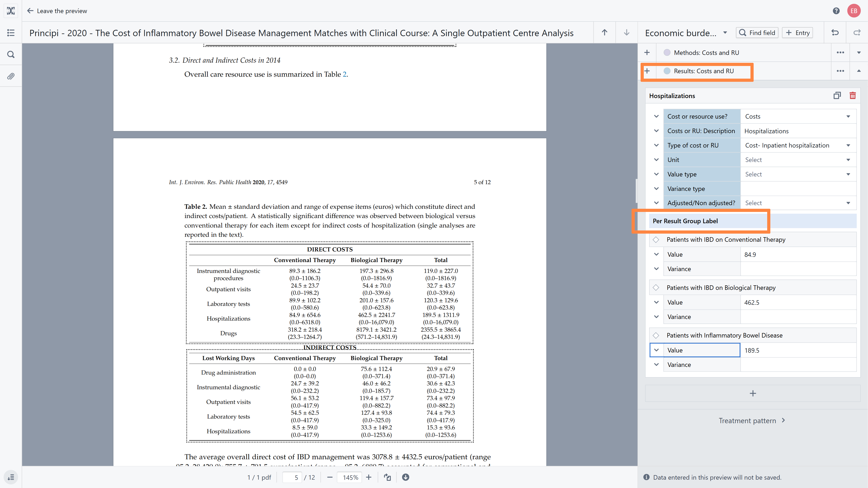Expand chevron beside Conventional Therapy Value

[656, 255]
